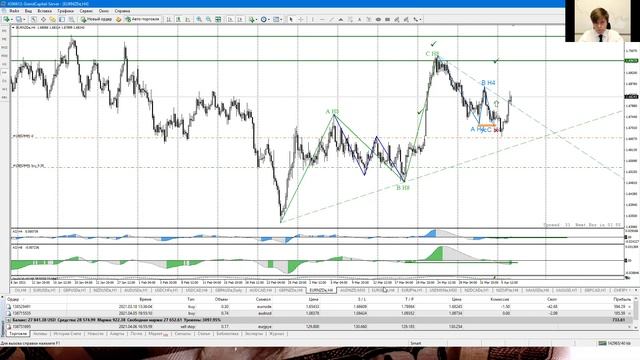The image size is (640, 360).
Task: Switch to bar chart type icon
Action: coord(169,19)
